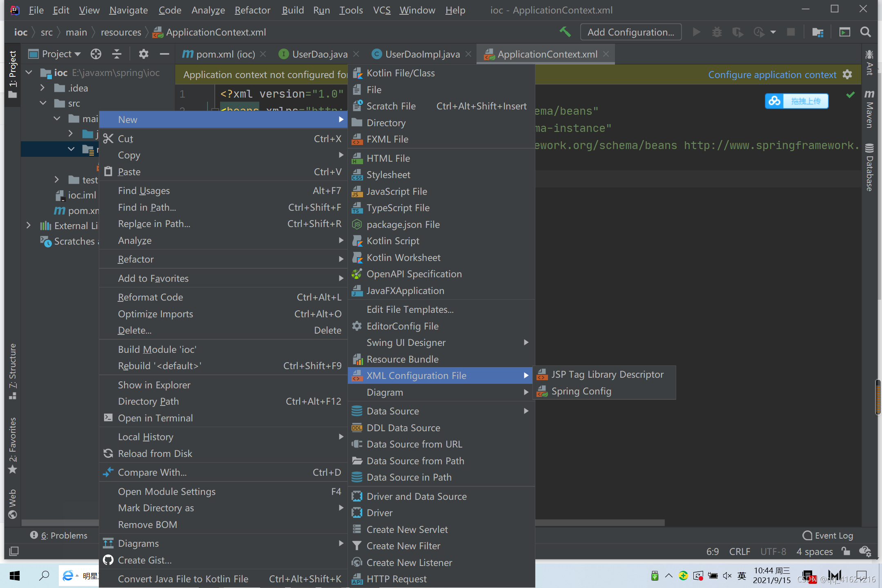
Task: Click Configure application context link
Action: (x=772, y=75)
